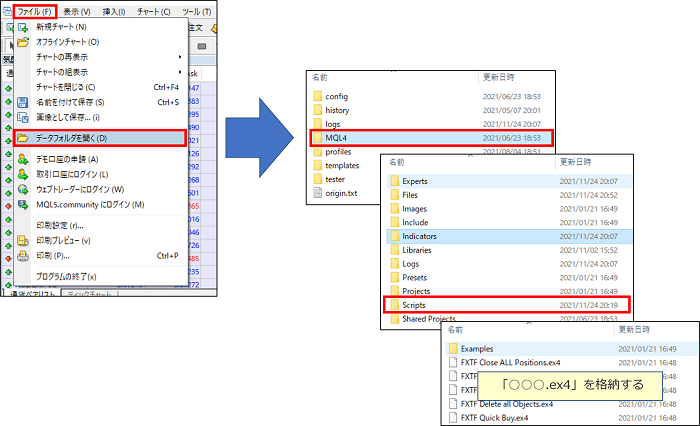Click the 名前を付けて保存 disk icon

(x=21, y=102)
